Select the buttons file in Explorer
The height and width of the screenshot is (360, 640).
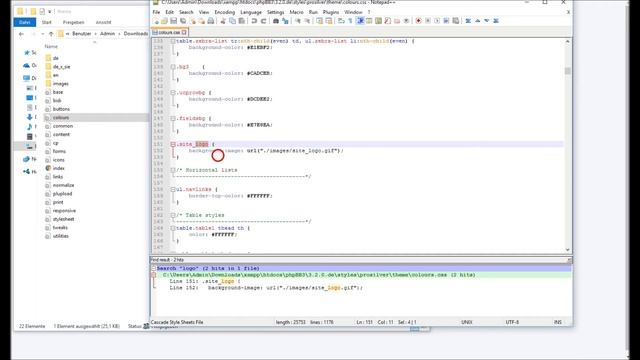pyautogui.click(x=61, y=109)
